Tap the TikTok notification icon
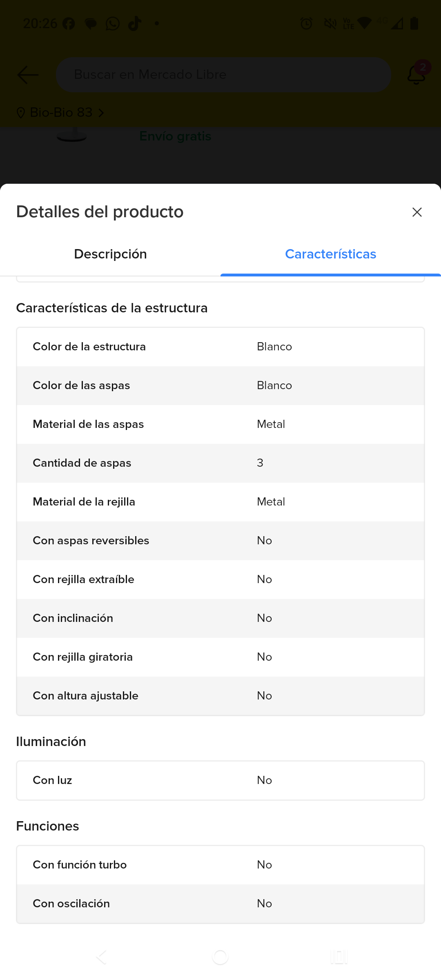This screenshot has height=980, width=441. click(x=135, y=24)
